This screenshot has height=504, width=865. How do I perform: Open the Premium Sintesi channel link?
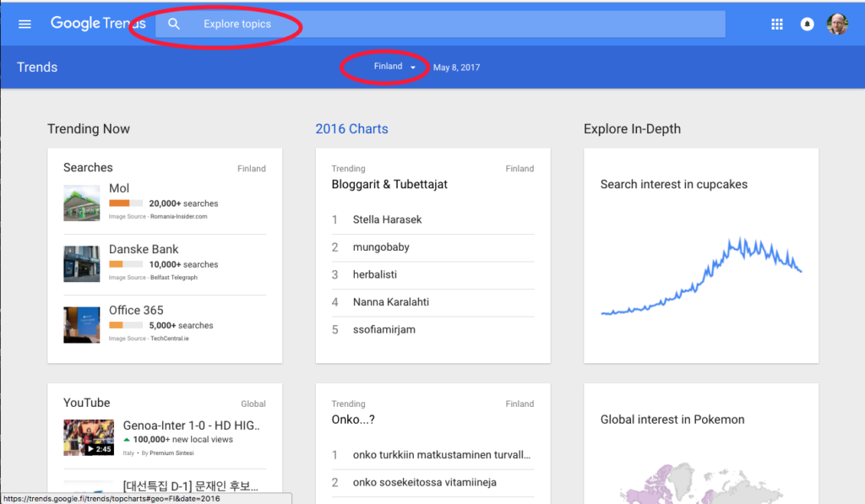click(171, 453)
